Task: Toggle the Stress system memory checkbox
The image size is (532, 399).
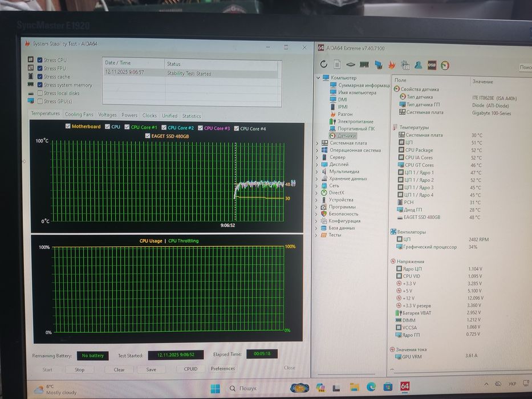Action: [x=40, y=85]
